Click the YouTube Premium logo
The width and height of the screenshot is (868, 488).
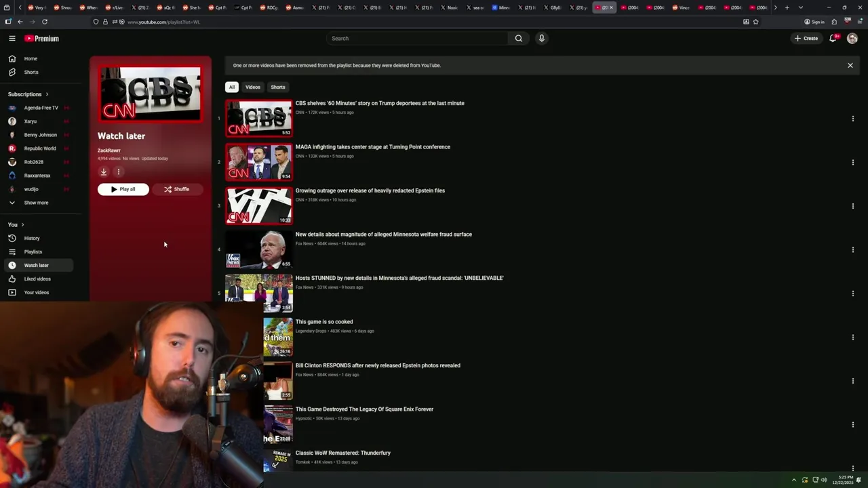point(42,39)
